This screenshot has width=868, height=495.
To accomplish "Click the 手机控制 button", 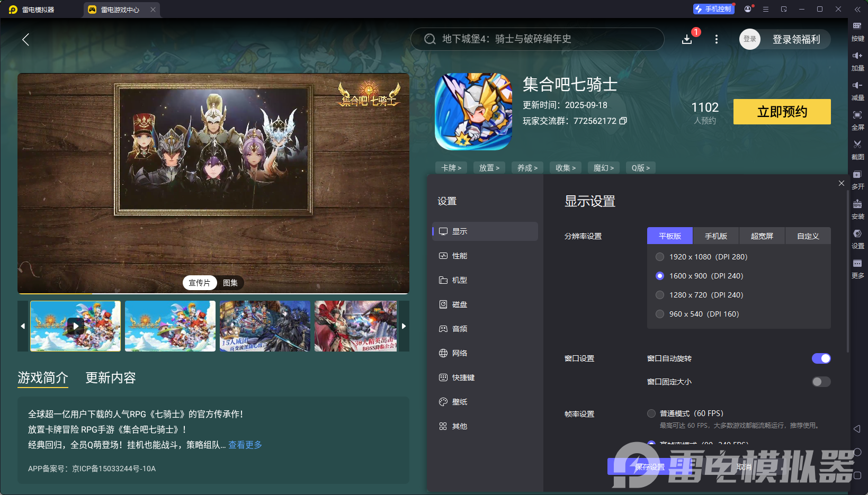I will pos(713,9).
